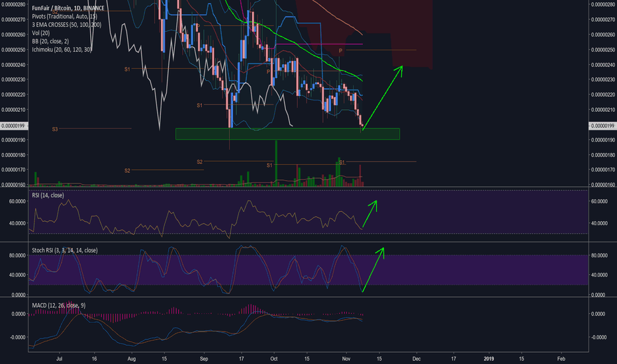
Task: Click the Nov label on the time axis
Action: [346, 359]
